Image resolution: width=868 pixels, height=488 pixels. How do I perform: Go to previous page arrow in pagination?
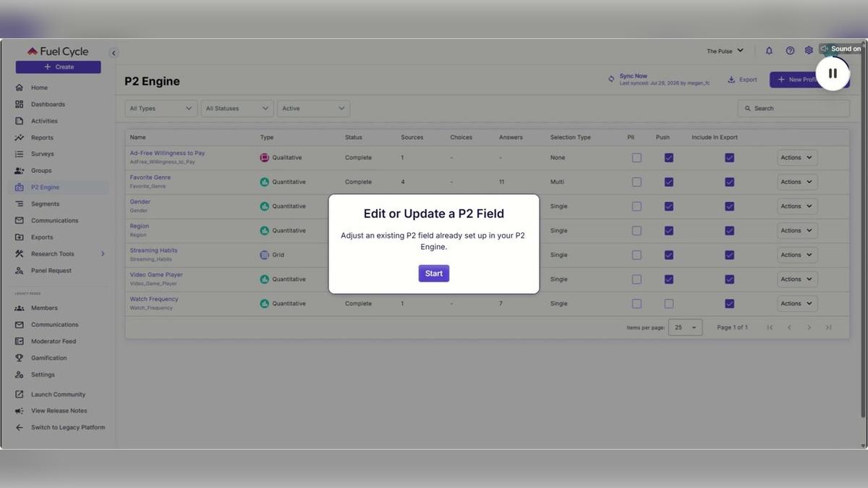point(789,328)
